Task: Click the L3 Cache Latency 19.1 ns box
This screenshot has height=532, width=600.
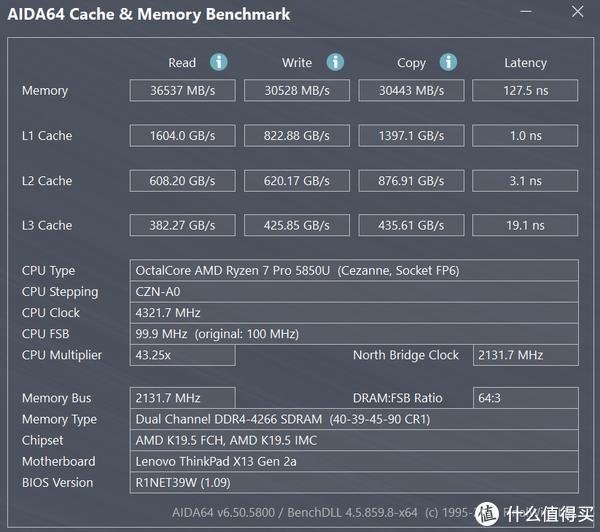Action: 525,225
